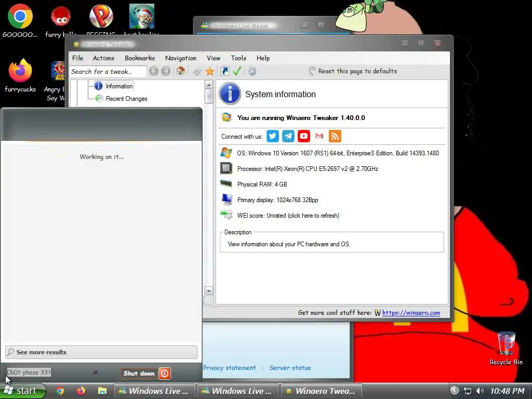Open the Actions menu
The image size is (532, 399).
(103, 58)
